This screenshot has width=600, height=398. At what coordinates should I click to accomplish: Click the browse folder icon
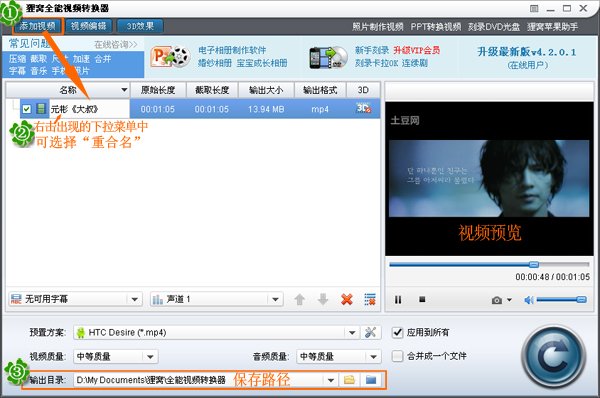tap(349, 380)
